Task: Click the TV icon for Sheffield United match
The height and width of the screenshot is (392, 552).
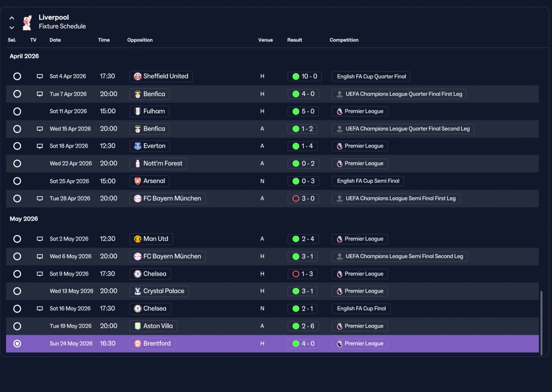Action: [40, 76]
